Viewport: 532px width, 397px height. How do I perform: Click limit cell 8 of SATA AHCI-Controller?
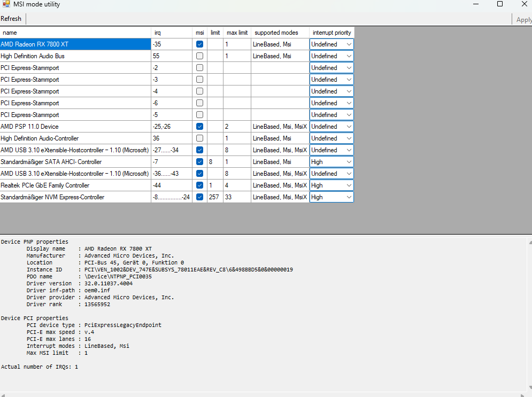click(215, 162)
